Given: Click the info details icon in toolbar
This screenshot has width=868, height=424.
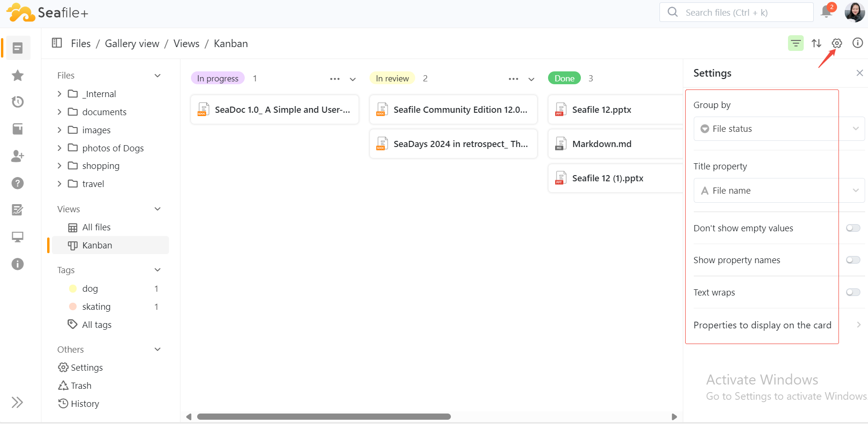Looking at the screenshot, I should pyautogui.click(x=858, y=43).
